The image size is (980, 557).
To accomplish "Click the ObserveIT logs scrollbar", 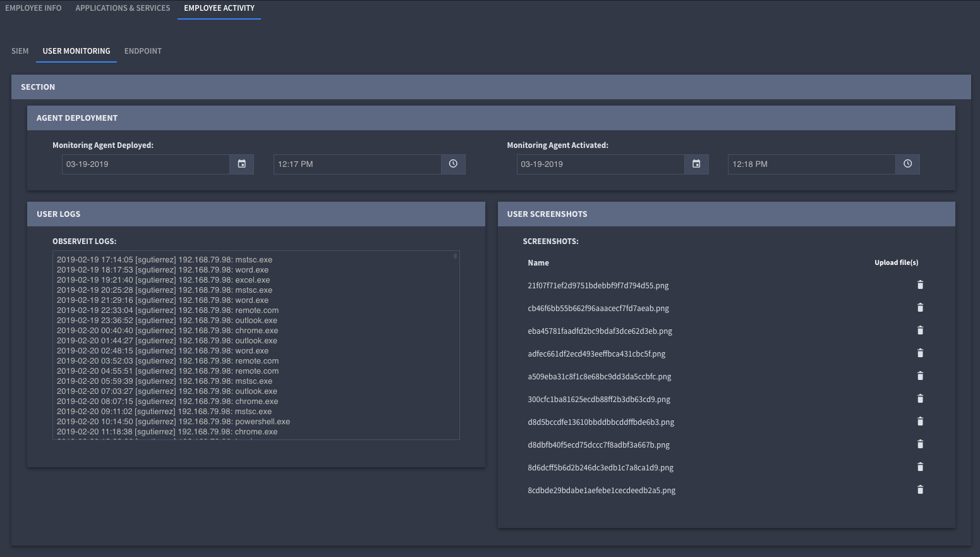I will (x=454, y=257).
